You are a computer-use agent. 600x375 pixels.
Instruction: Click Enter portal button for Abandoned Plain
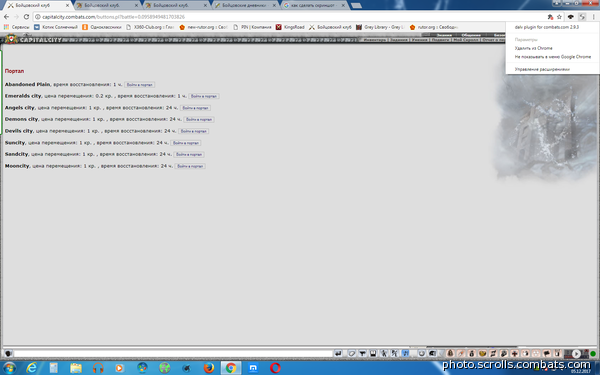tap(140, 85)
